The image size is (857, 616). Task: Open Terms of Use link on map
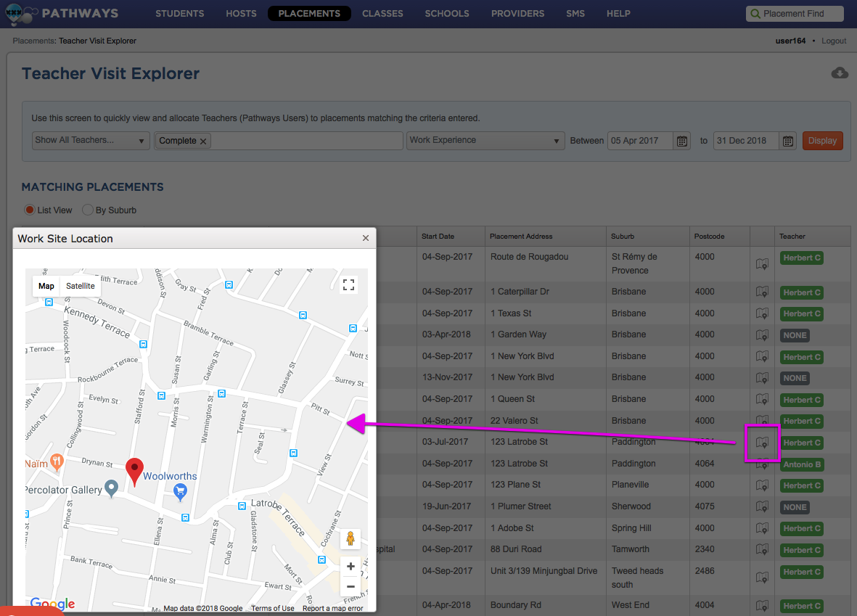click(273, 608)
